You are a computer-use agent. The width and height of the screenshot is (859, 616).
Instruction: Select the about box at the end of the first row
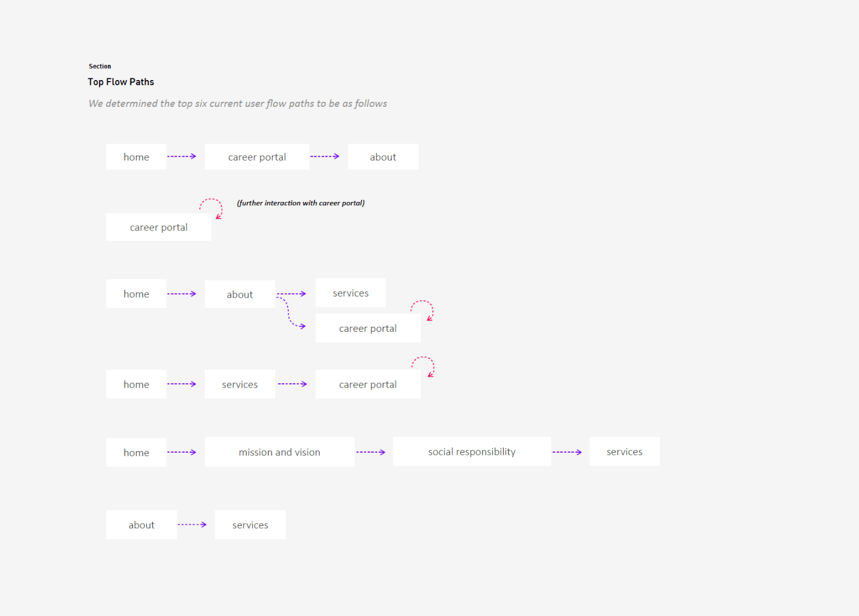pyautogui.click(x=383, y=157)
